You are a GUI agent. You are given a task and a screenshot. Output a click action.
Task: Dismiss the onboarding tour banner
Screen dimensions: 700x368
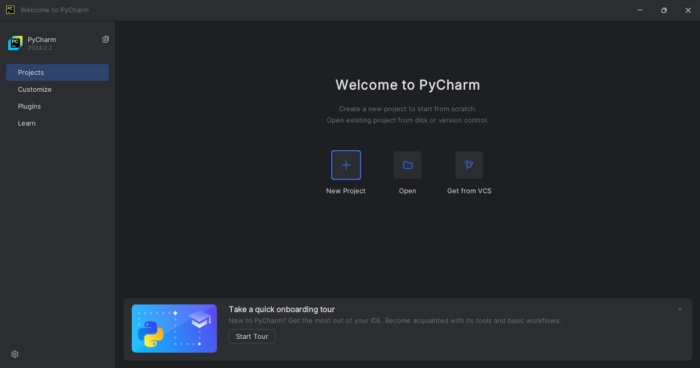coord(680,309)
